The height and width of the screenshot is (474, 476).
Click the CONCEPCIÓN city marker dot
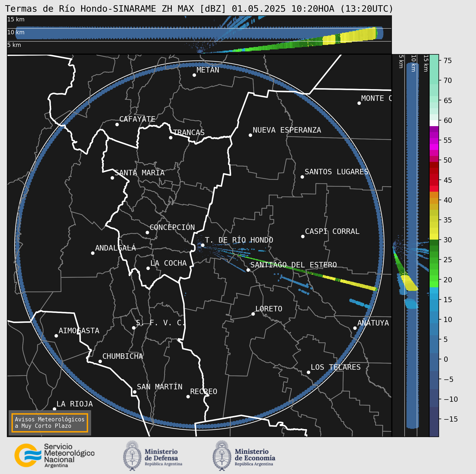tap(147, 232)
